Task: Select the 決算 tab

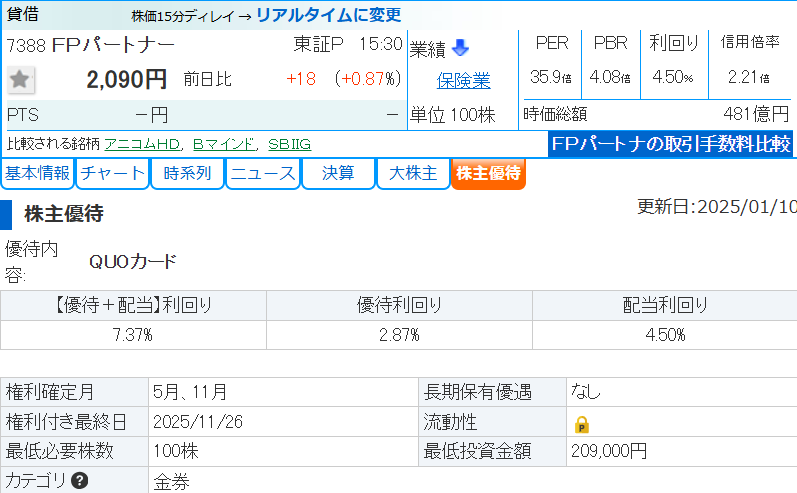Action: (x=338, y=173)
